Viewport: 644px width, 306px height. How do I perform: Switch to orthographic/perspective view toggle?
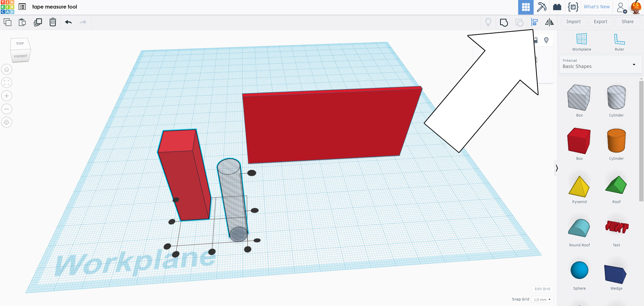pos(7,122)
